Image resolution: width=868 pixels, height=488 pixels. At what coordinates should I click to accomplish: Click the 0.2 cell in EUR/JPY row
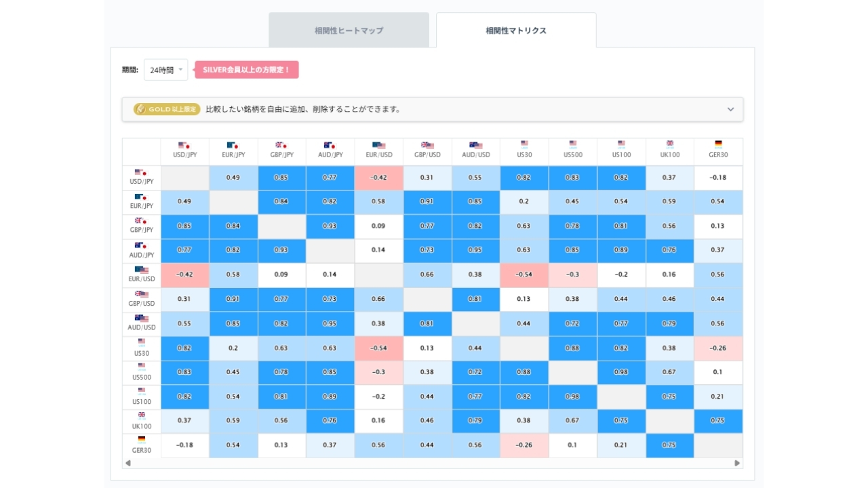coord(524,202)
